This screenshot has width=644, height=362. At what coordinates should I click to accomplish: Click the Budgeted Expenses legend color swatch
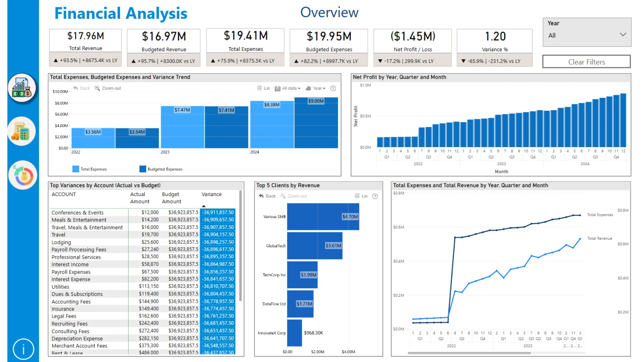point(143,169)
